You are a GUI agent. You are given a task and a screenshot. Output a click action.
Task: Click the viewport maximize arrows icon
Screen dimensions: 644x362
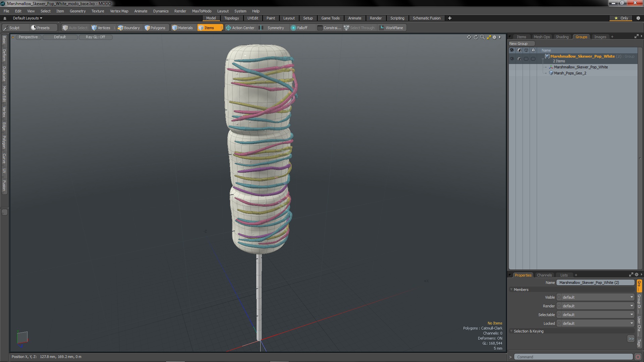click(489, 37)
